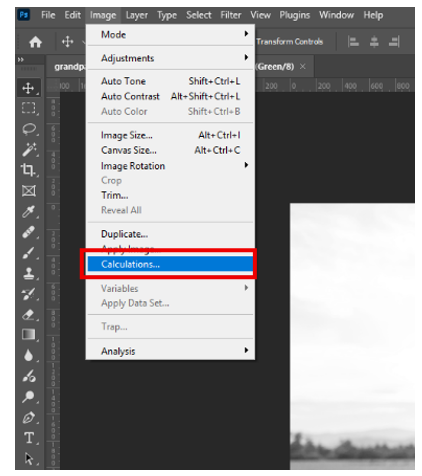The height and width of the screenshot is (476, 422).
Task: Open the File menu
Action: [48, 15]
